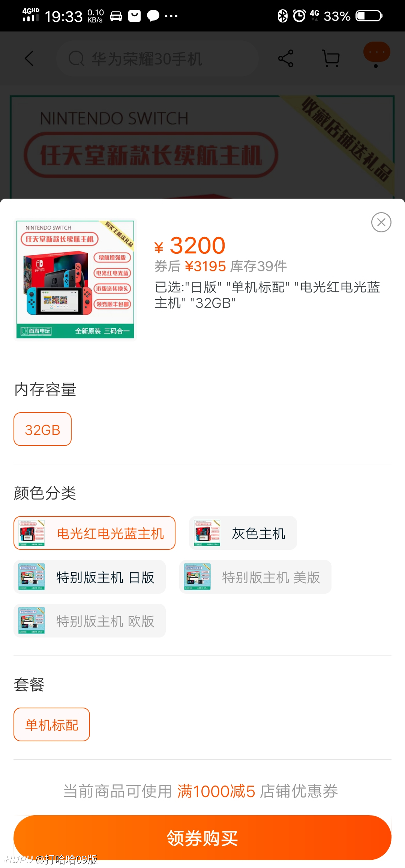Choose the 灰色主机 color option
Viewport: 405px width, 868px height.
(x=243, y=533)
